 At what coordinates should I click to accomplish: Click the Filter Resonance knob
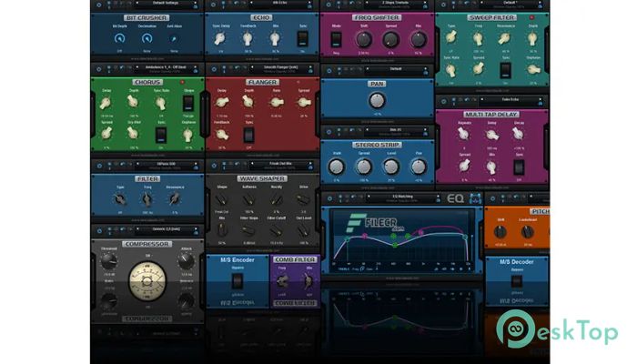[175, 198]
